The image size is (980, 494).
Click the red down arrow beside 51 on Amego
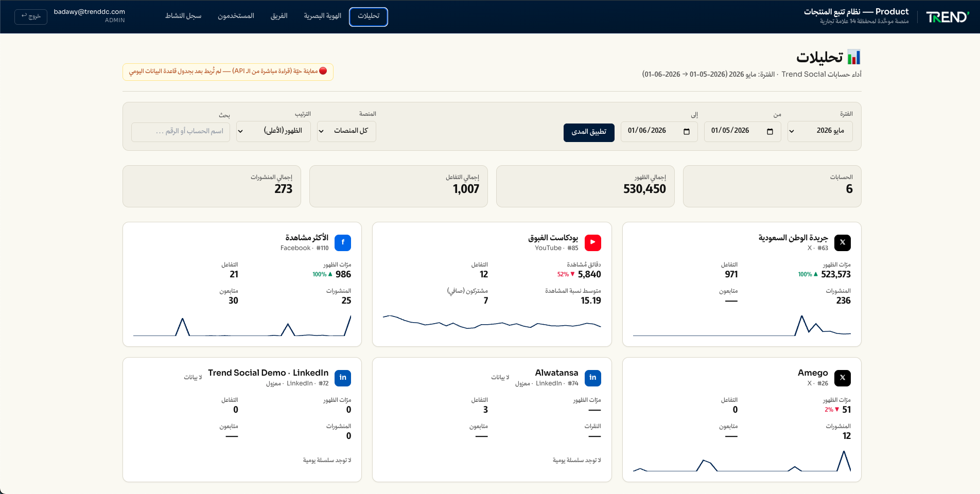tap(837, 410)
